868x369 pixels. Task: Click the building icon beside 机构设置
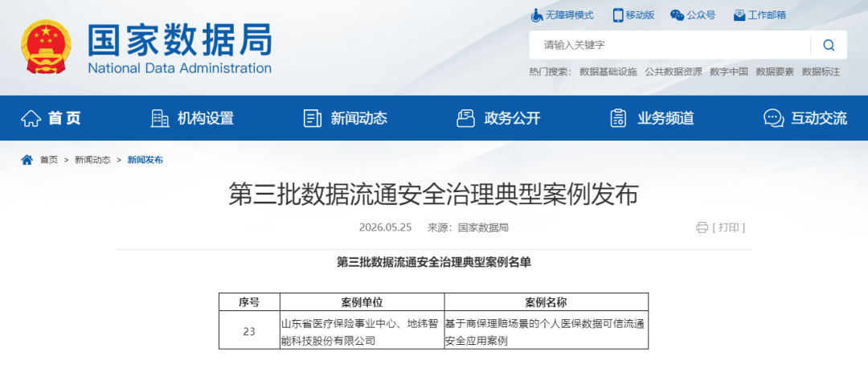pyautogui.click(x=159, y=118)
